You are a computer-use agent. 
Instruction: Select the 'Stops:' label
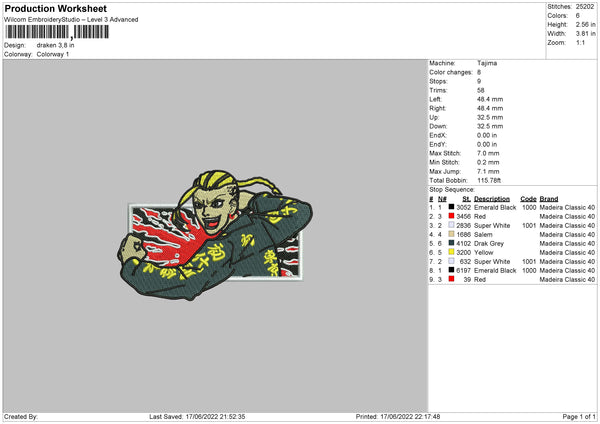[x=438, y=81]
